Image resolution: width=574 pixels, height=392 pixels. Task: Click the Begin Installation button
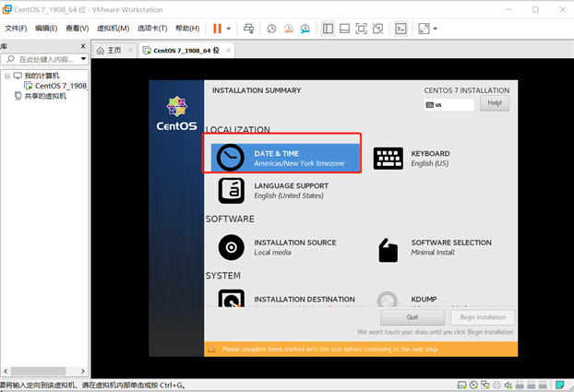point(483,317)
